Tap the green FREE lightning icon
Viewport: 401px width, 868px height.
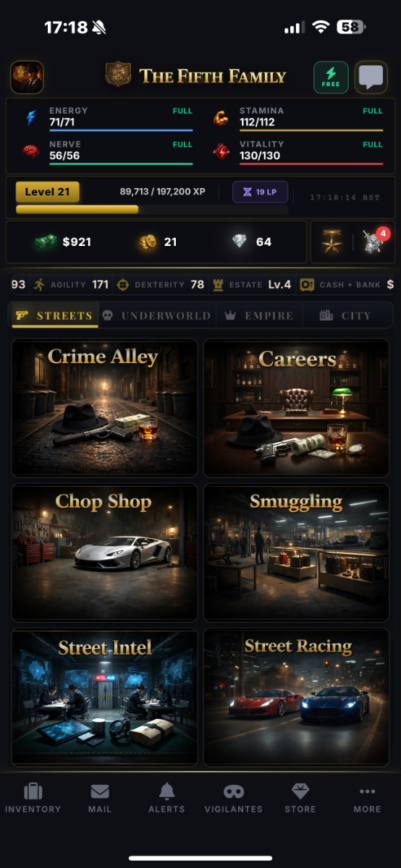point(331,77)
